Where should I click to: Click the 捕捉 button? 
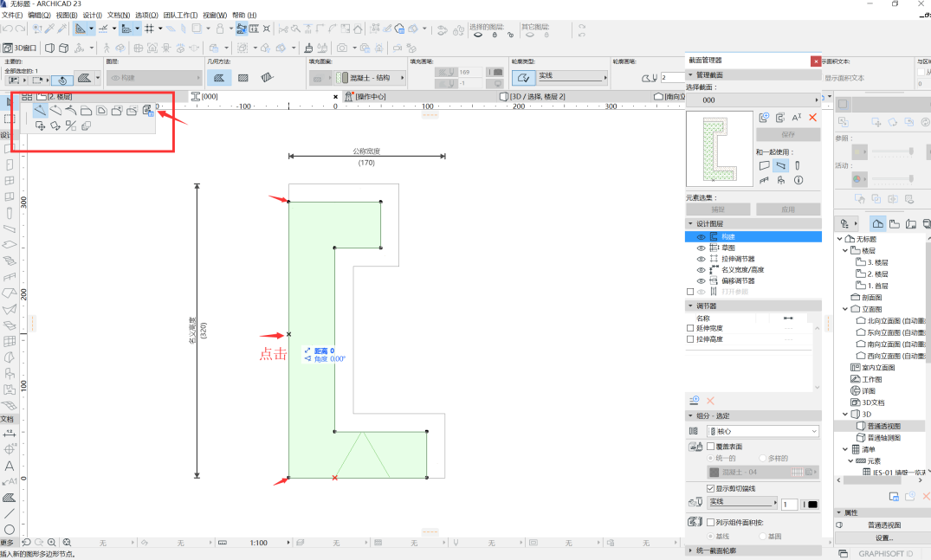(719, 209)
